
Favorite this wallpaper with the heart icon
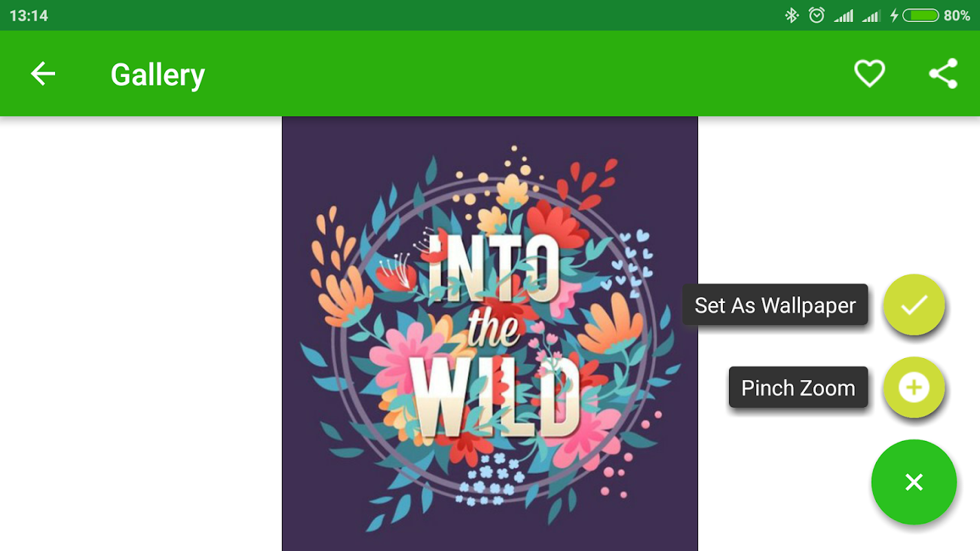(870, 74)
